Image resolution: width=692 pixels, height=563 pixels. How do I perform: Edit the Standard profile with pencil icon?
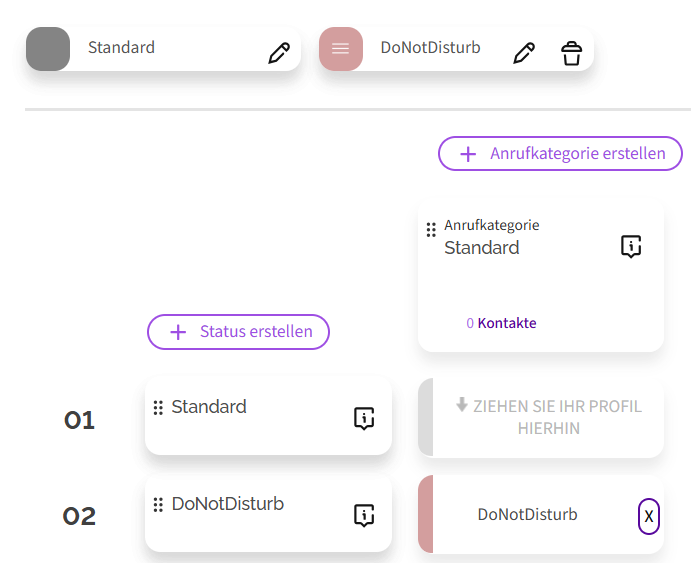click(x=279, y=54)
